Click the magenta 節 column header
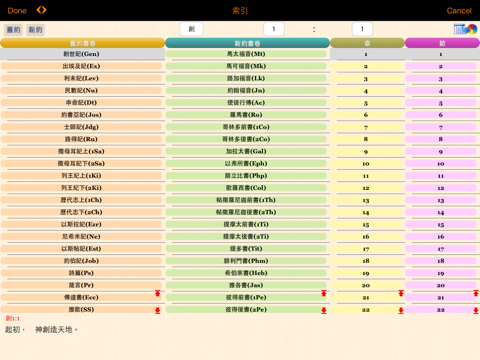Image resolution: width=480 pixels, height=360 pixels. (x=442, y=43)
